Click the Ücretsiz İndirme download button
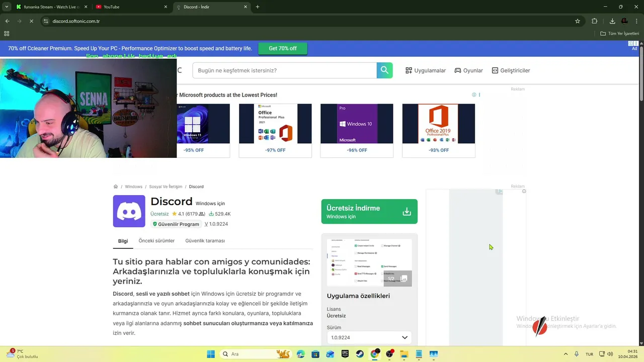 369,212
